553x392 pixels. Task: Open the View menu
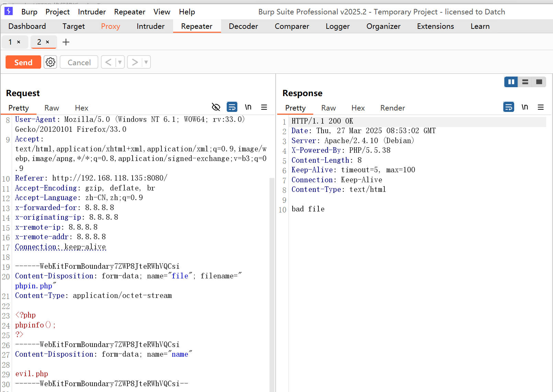pyautogui.click(x=162, y=12)
